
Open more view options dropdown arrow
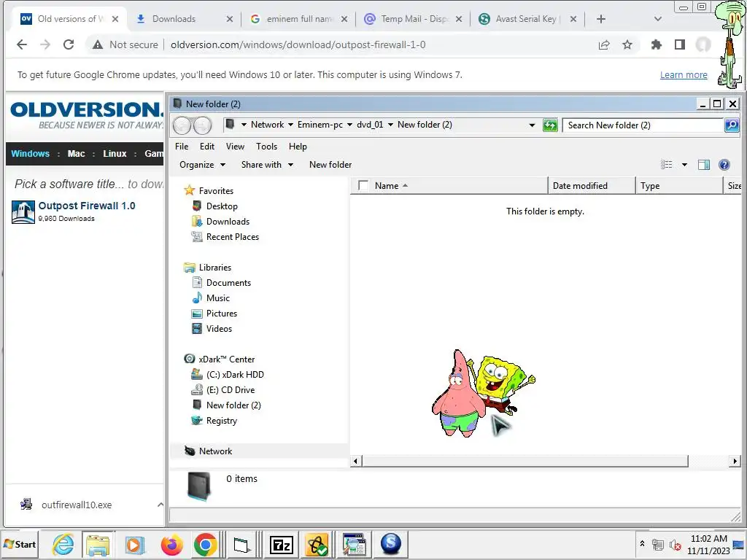684,165
